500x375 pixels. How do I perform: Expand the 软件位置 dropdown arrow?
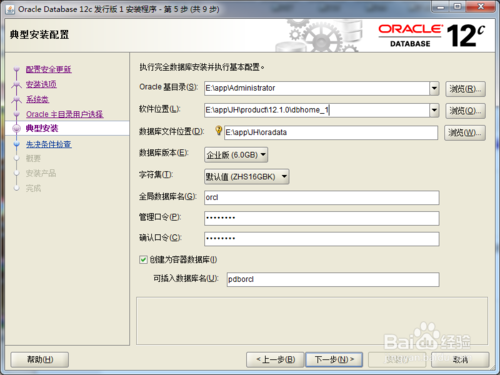434,110
